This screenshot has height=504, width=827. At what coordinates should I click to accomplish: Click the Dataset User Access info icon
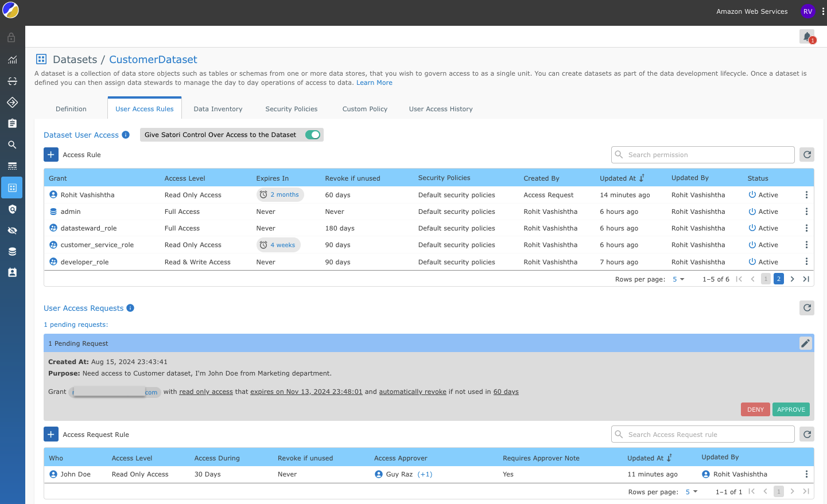click(x=126, y=135)
